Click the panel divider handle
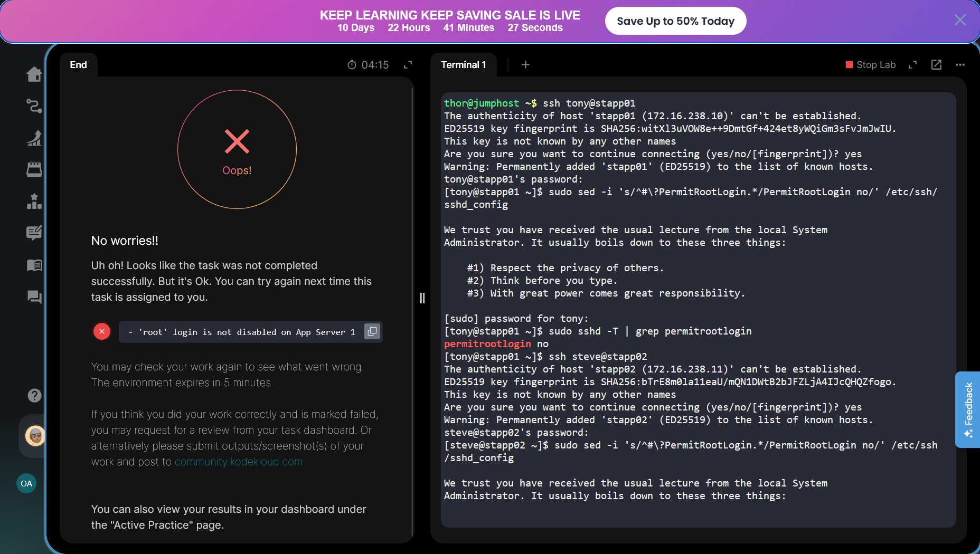 coord(422,298)
